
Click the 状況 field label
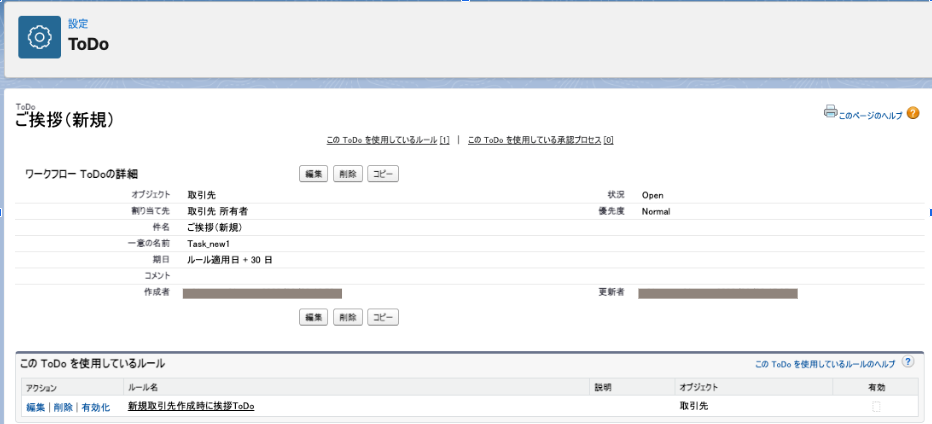click(616, 195)
